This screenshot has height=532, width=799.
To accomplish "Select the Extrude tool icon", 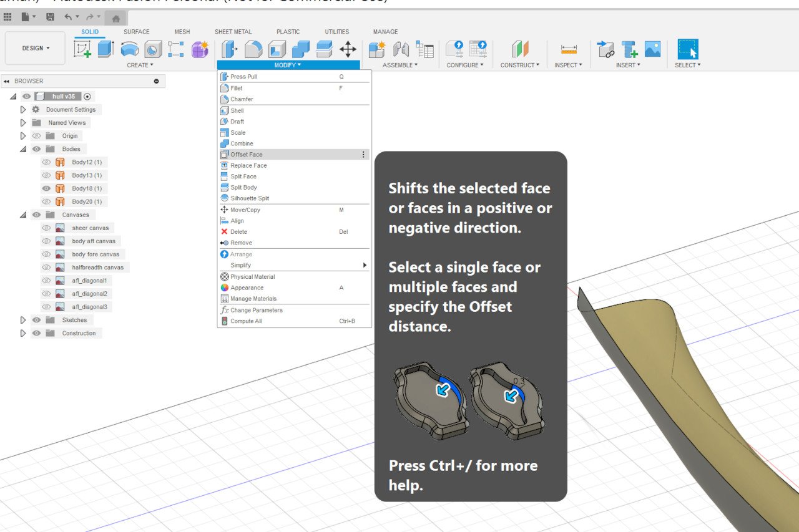I will point(105,49).
